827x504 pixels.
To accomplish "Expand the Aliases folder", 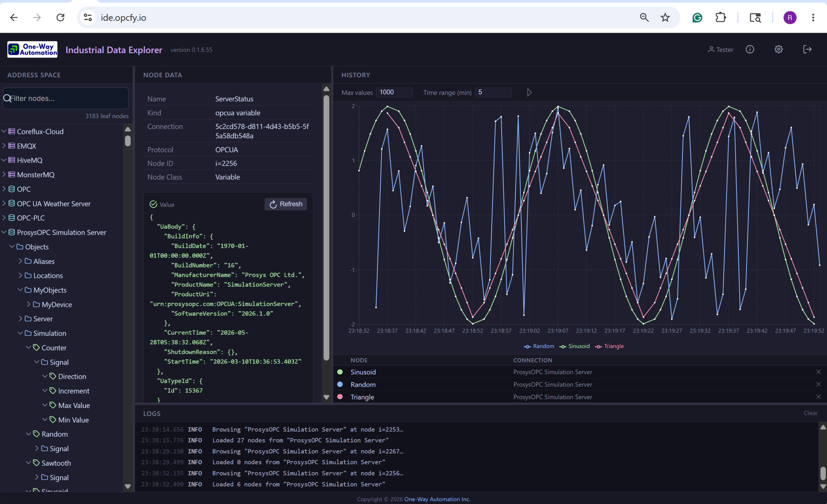I will tap(20, 261).
